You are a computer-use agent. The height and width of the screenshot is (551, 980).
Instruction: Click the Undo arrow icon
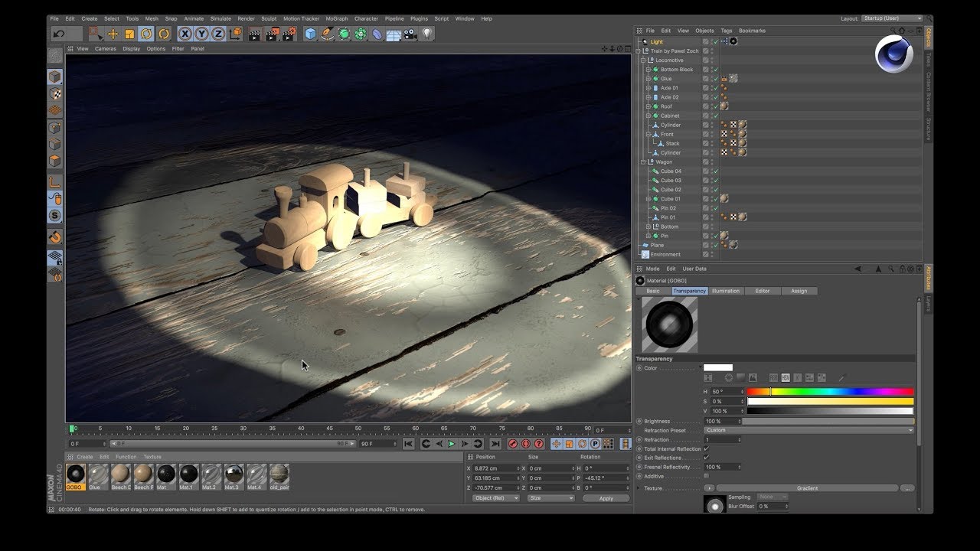[59, 34]
